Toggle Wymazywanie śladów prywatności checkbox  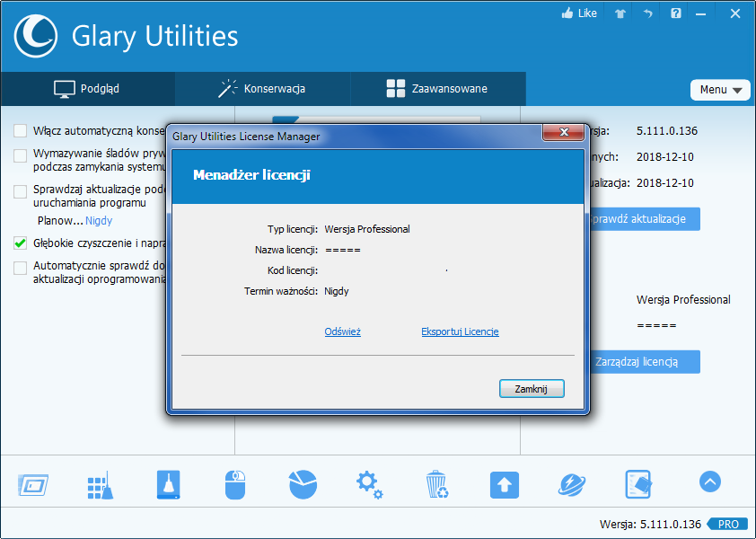coord(21,155)
